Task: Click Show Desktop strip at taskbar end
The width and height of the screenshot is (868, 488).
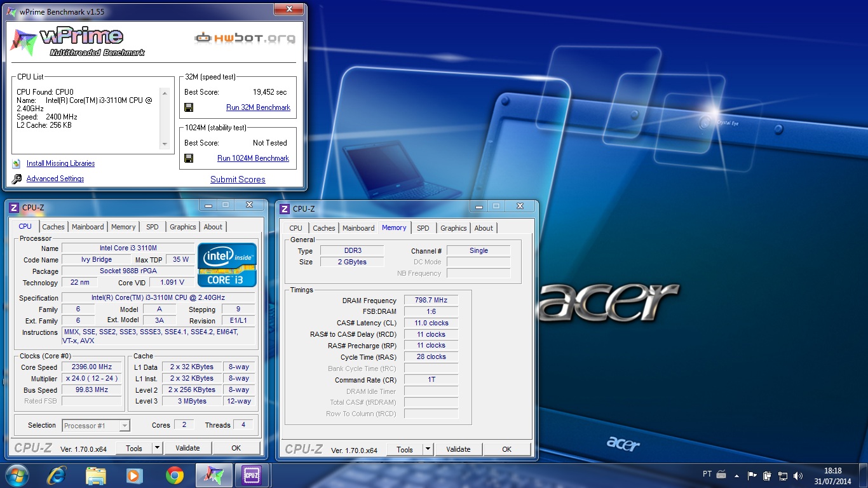Action: coord(864,475)
